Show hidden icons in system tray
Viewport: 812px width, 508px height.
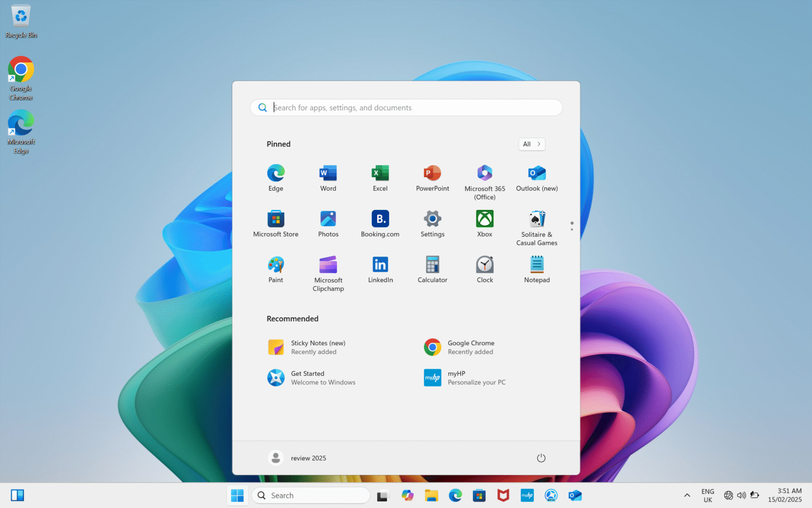click(x=687, y=495)
